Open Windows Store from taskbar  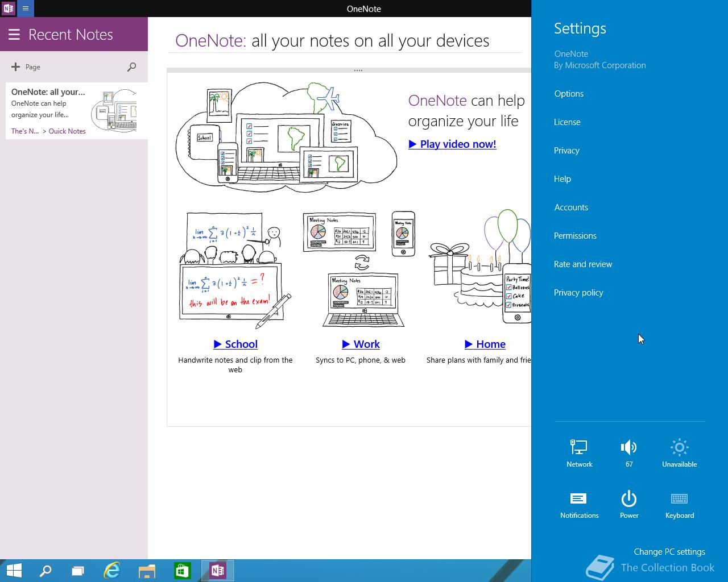(182, 571)
